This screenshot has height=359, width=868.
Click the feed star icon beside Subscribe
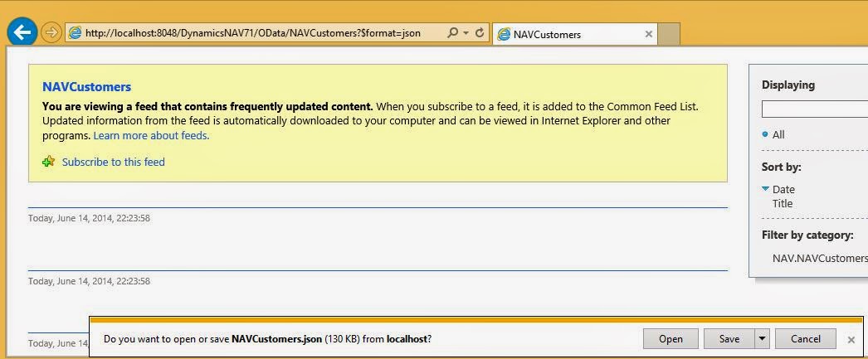49,162
